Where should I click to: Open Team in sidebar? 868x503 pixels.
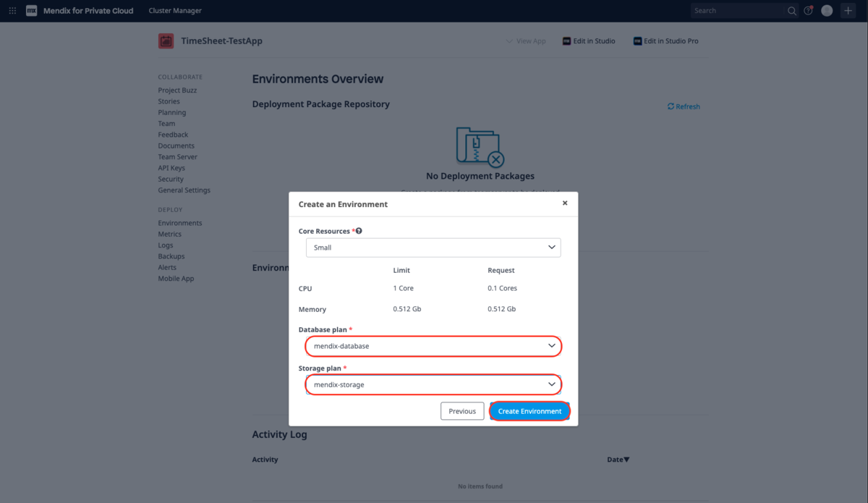pos(166,124)
